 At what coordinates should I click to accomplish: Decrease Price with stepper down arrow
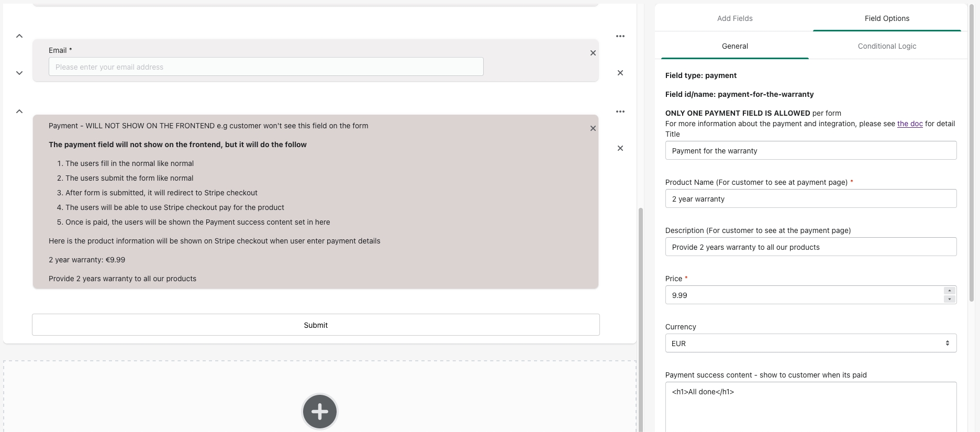tap(950, 299)
